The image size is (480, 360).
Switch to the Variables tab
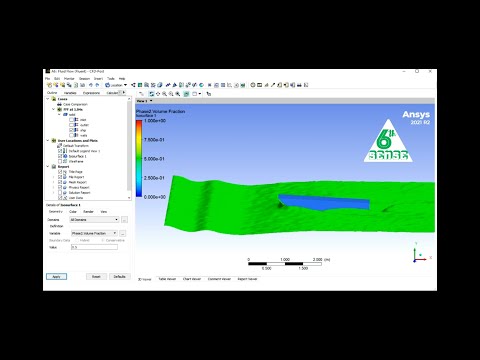[x=70, y=93]
